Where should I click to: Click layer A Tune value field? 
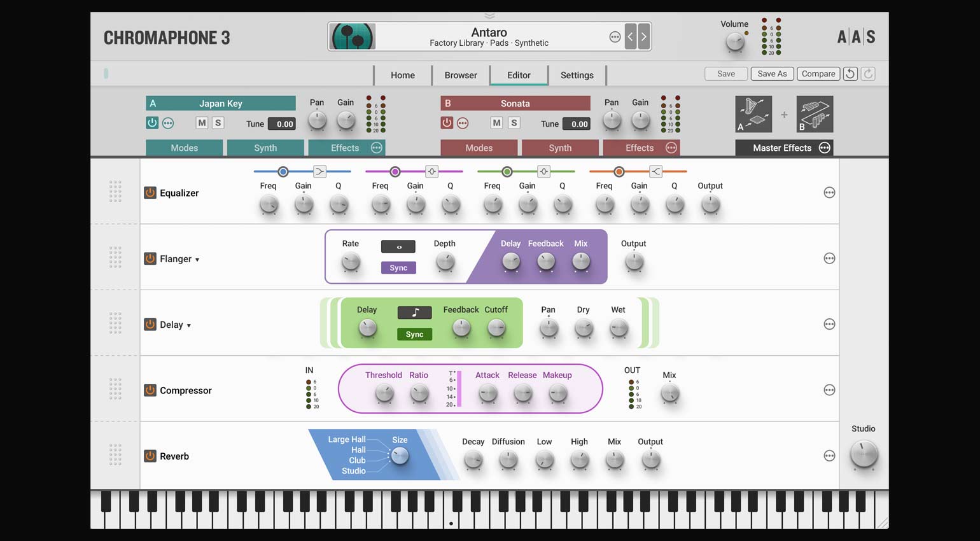tap(282, 124)
